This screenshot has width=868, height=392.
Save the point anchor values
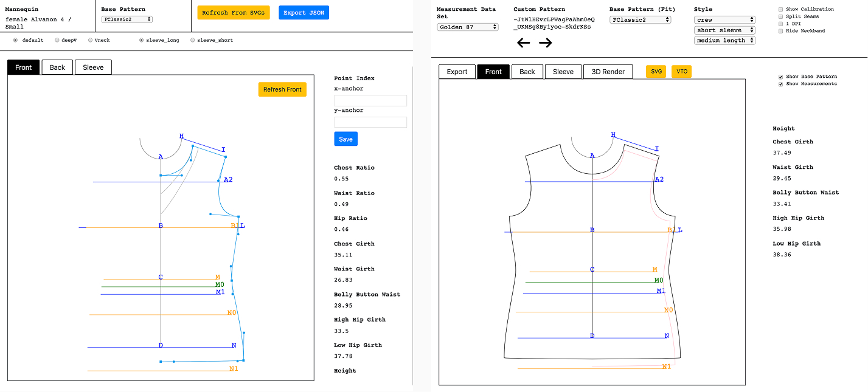point(345,139)
